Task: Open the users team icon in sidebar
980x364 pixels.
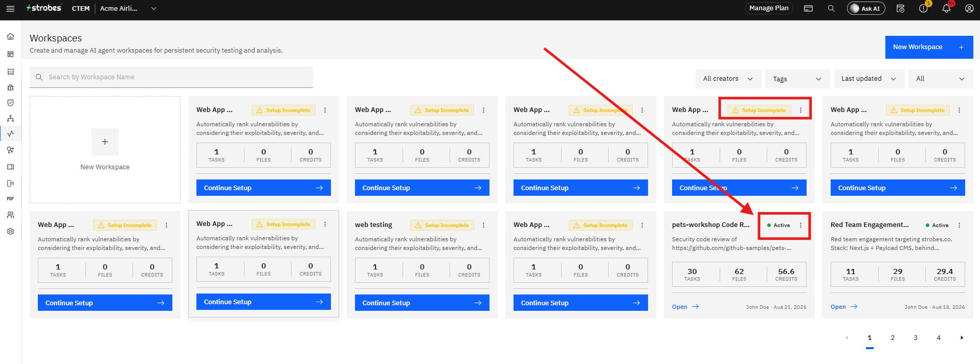Action: (x=10, y=215)
